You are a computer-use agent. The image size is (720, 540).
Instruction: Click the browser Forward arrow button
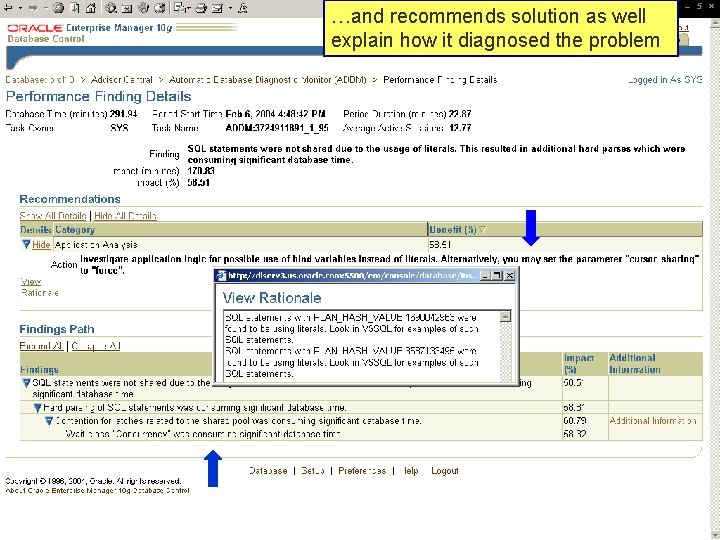pos(33,8)
